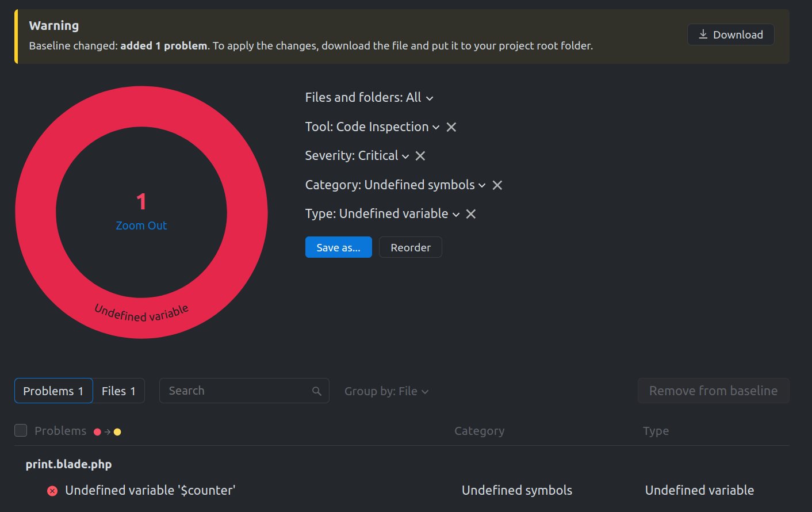The image size is (812, 512).
Task: Click the magnifier icon in the search box
Action: point(317,391)
